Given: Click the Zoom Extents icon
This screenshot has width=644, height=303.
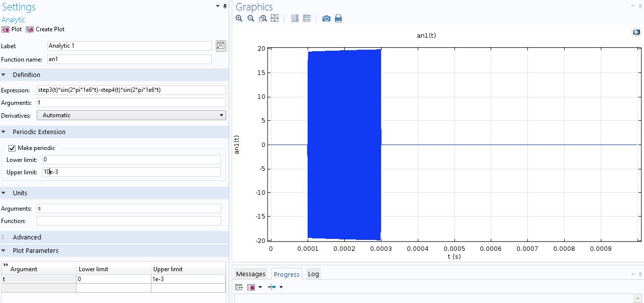Looking at the screenshot, I should (x=274, y=18).
